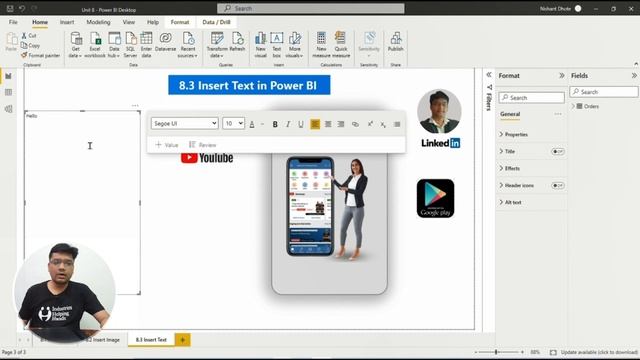This screenshot has height=360, width=640.
Task: Switch to Model view in sidebar
Action: coord(9,109)
